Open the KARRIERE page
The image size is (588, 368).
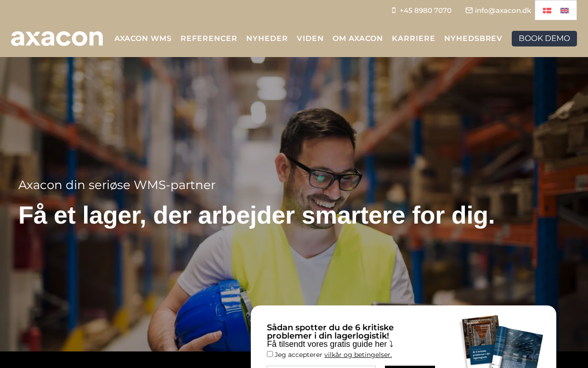413,39
